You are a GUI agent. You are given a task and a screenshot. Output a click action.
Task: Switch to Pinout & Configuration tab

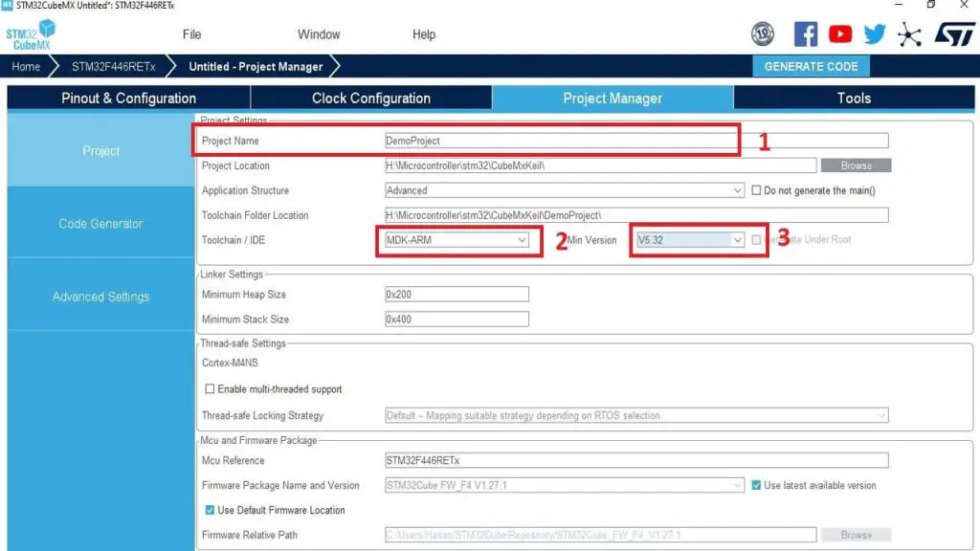129,99
